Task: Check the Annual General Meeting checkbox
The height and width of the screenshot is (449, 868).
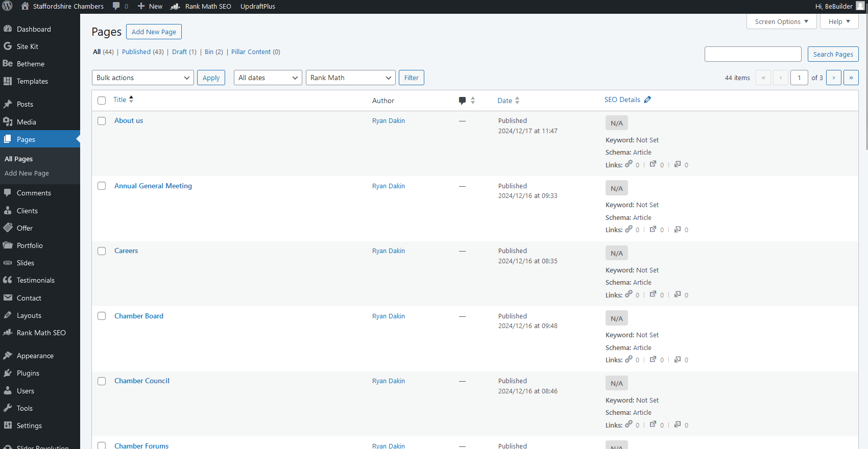Action: pos(102,186)
